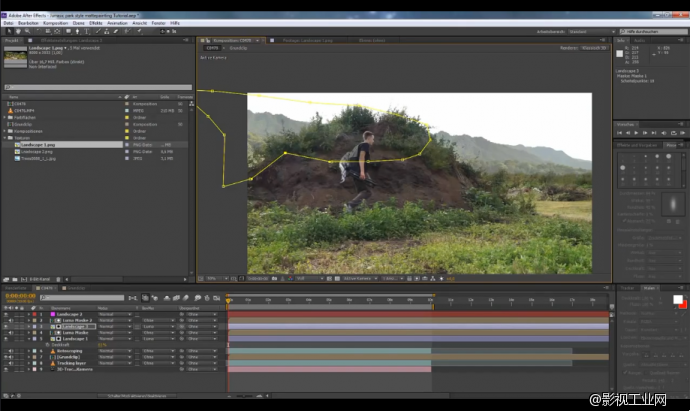Viewport: 690px width, 411px height.
Task: Toggle audio of Luma Maske 2 layer
Action: 11,320
